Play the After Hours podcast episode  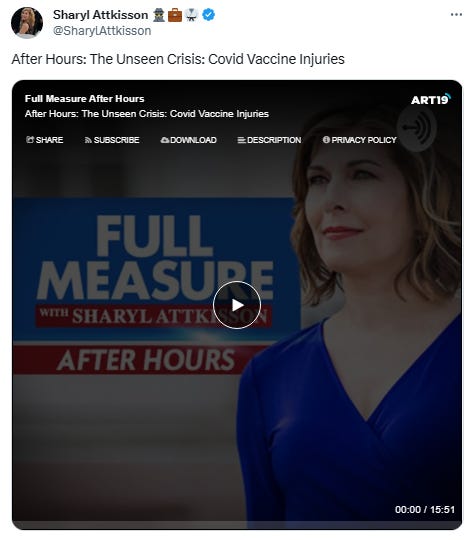coord(237,305)
